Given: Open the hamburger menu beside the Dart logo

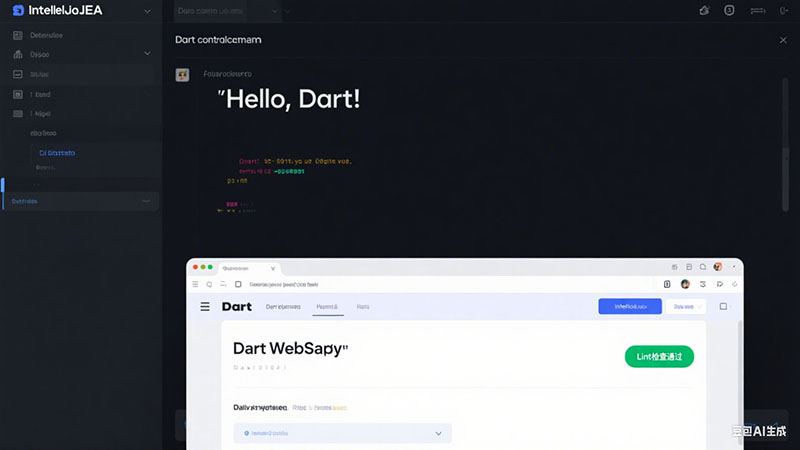Looking at the screenshot, I should click(x=205, y=307).
